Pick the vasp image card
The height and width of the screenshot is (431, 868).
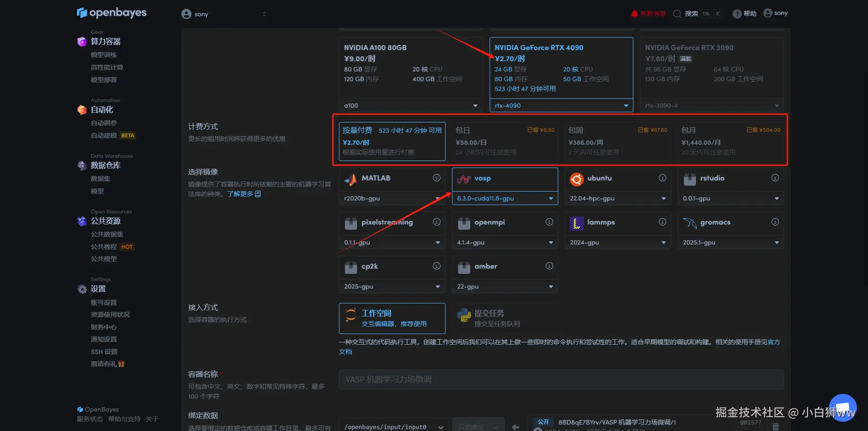tap(505, 179)
